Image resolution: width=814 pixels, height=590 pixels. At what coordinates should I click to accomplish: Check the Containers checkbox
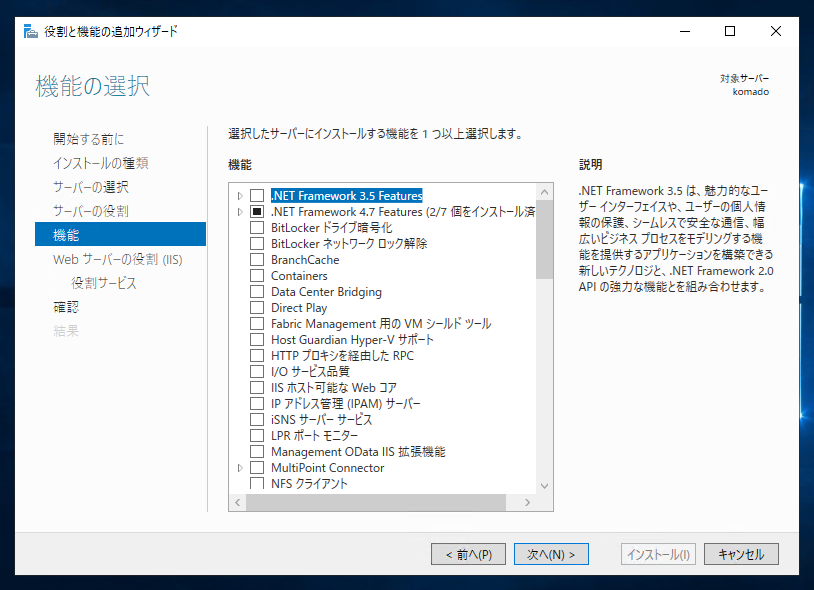pos(257,276)
